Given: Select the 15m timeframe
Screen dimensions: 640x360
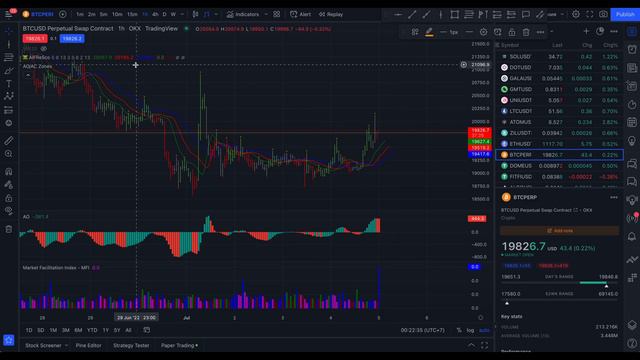Looking at the screenshot, I should 132,14.
